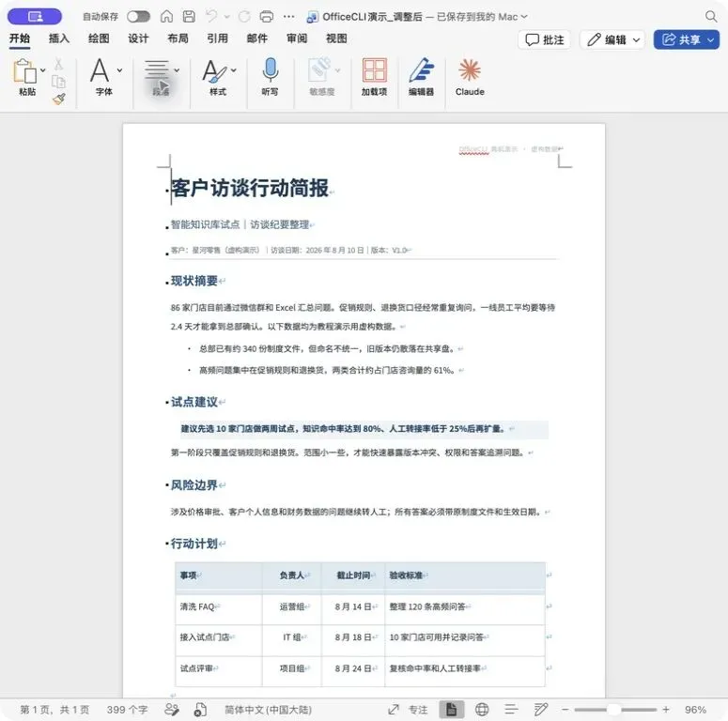
Task: Select the format painter brush
Action: coord(59,99)
